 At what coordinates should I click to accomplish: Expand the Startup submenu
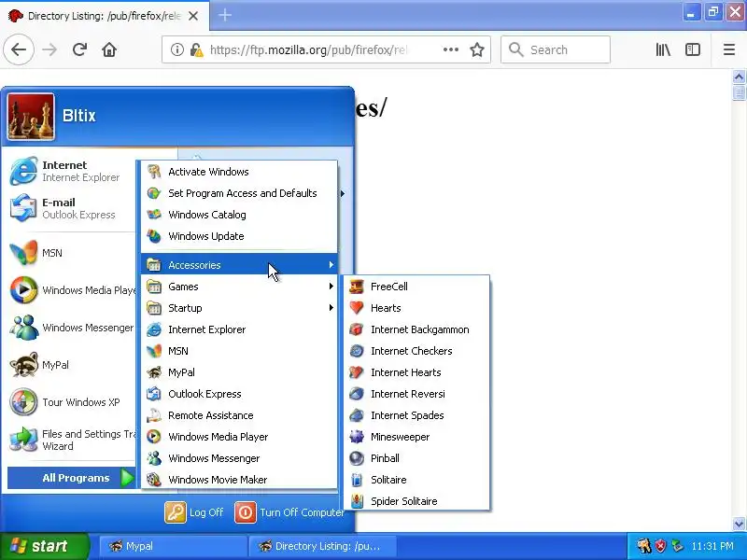239,308
